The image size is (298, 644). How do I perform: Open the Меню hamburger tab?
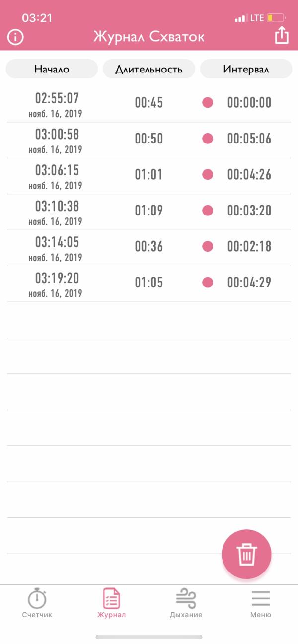pos(261,602)
